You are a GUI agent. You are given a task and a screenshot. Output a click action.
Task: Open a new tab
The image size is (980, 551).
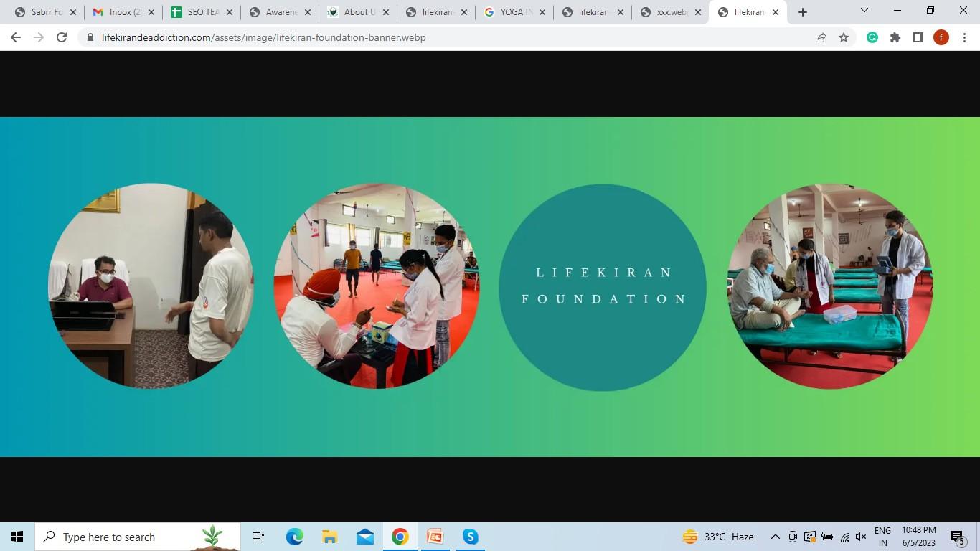click(x=803, y=12)
